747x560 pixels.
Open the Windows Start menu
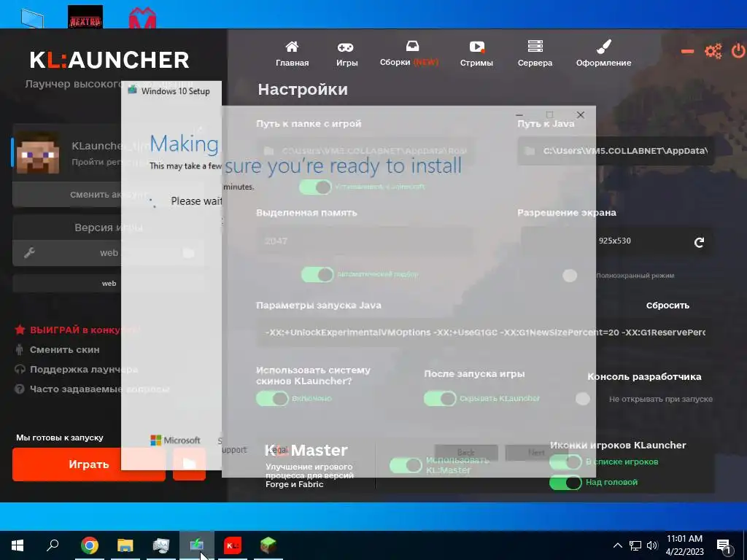tap(18, 545)
